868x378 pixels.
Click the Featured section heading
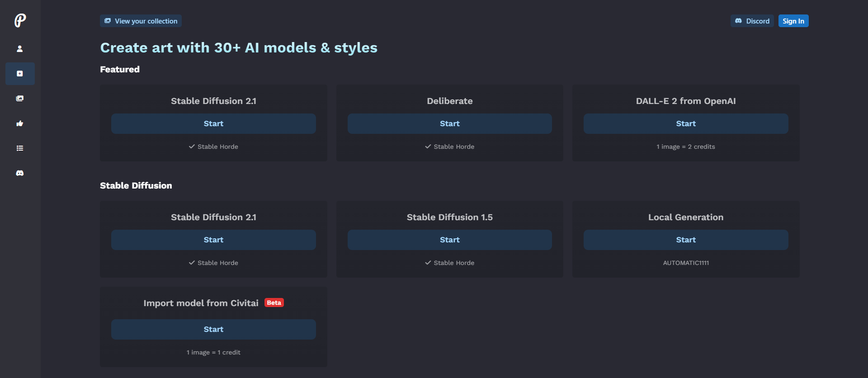(120, 69)
